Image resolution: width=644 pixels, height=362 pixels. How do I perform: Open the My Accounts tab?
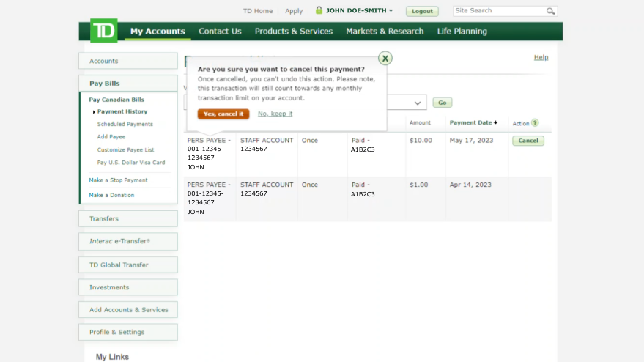[158, 32]
